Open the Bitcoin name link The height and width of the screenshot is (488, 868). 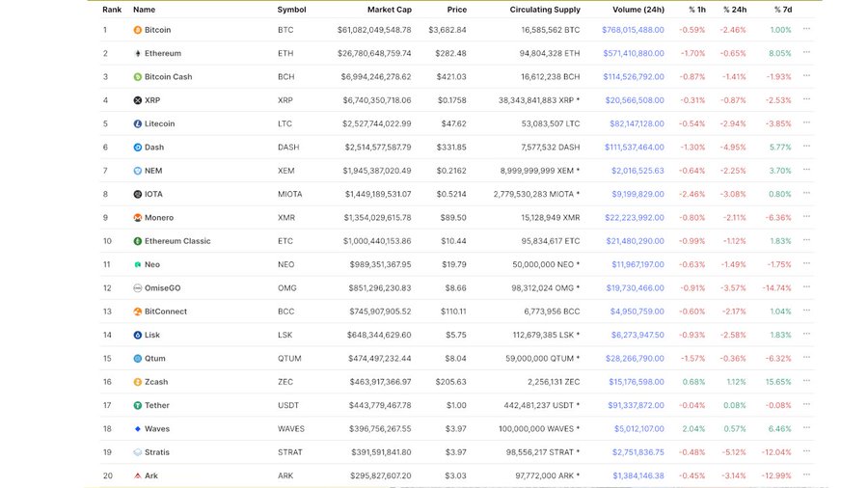(158, 30)
